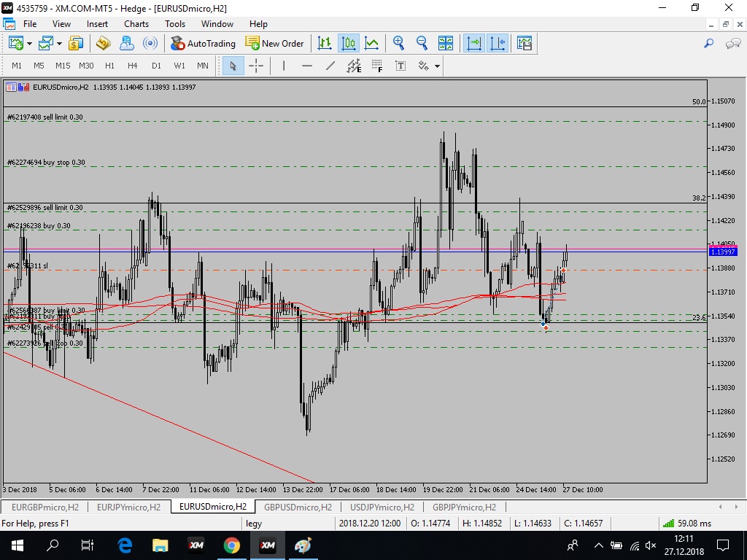Viewport: 747px width, 560px height.
Task: Select the trendline drawing tool
Action: (x=330, y=66)
